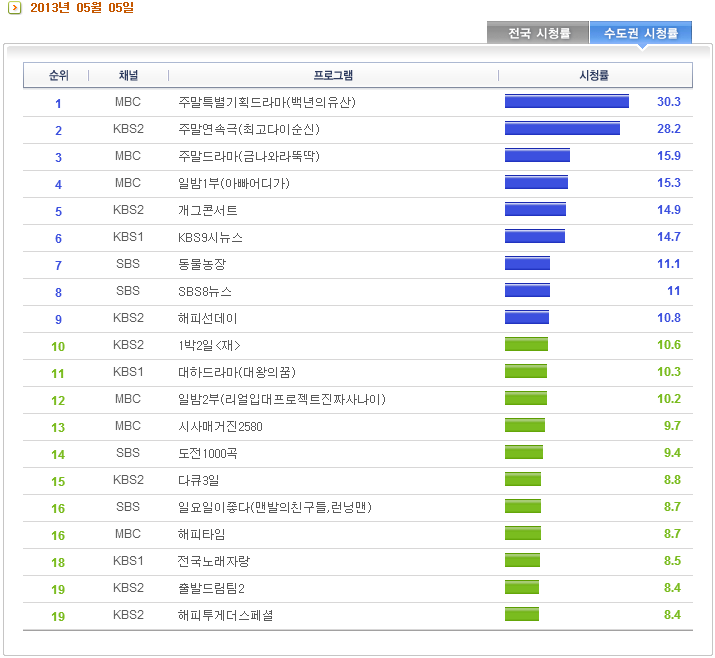The image size is (715, 658).
Task: Click the date heading 2013년 05월 05일
Action: point(82,8)
